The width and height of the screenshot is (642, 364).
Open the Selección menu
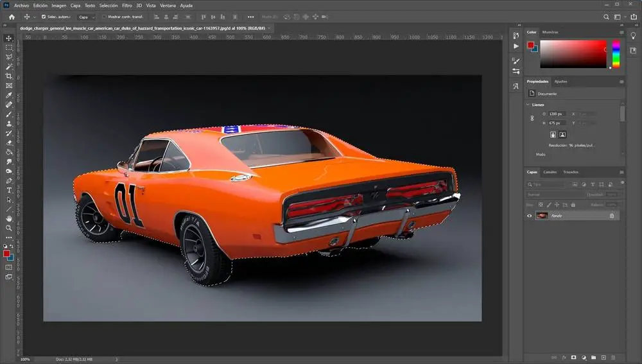click(108, 6)
